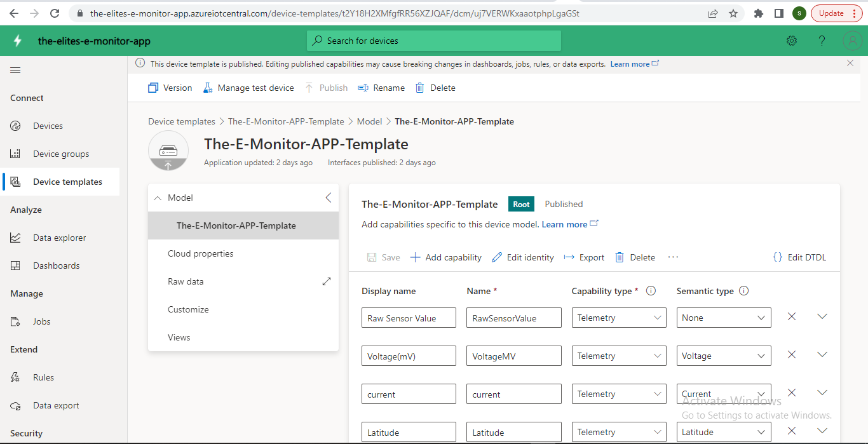Open Capability type dropdown for RawSensorValue
868x444 pixels.
coord(619,318)
